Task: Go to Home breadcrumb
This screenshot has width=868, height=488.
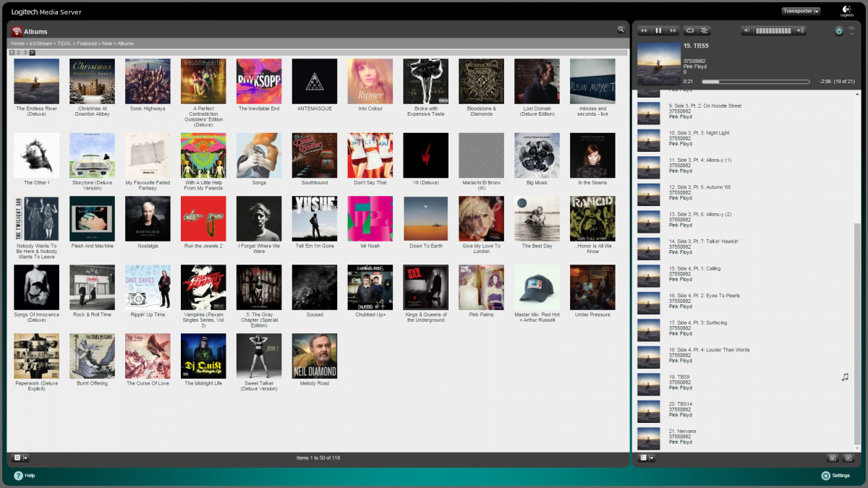Action: pos(17,43)
